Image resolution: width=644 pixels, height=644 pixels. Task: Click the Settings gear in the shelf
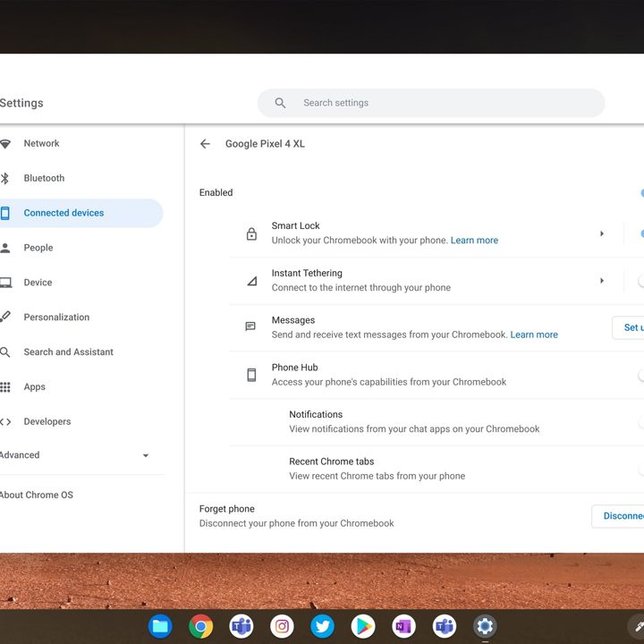485,626
